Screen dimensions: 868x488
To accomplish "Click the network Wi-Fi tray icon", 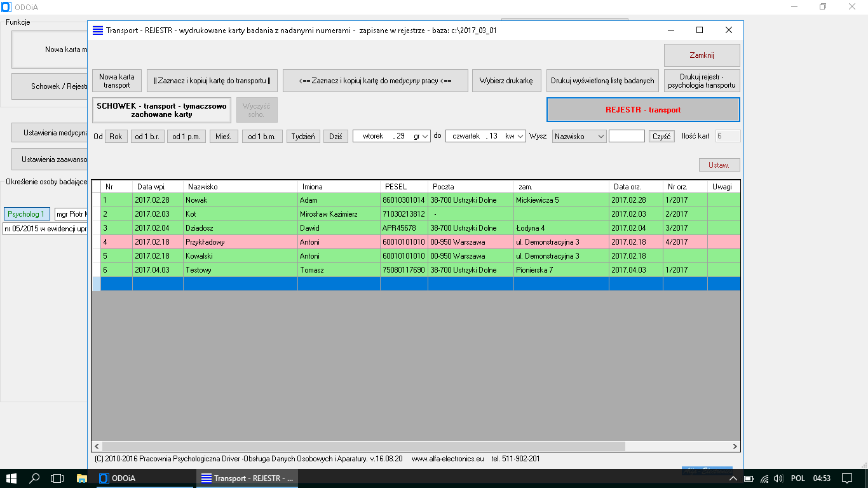I will [x=764, y=478].
